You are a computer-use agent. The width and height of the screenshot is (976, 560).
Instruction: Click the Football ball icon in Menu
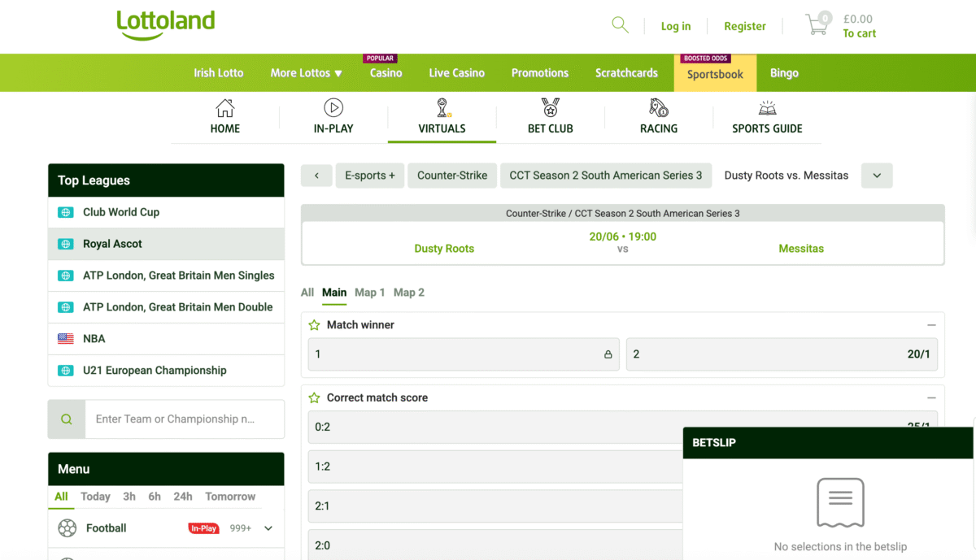point(68,528)
